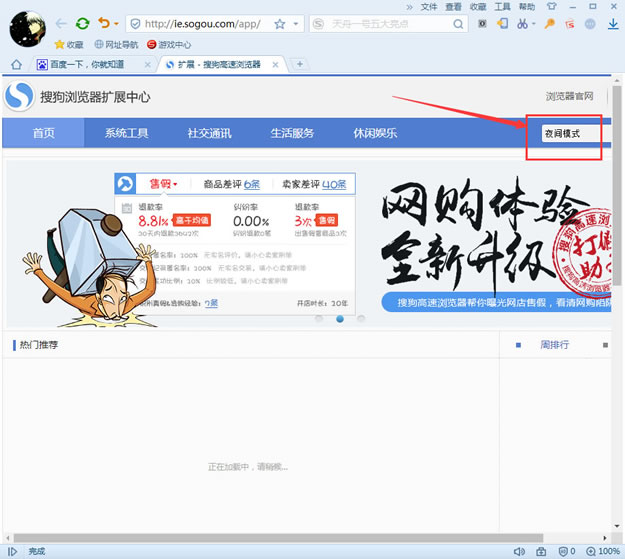Click the magnifier search button
The image size is (625, 559).
tap(458, 24)
